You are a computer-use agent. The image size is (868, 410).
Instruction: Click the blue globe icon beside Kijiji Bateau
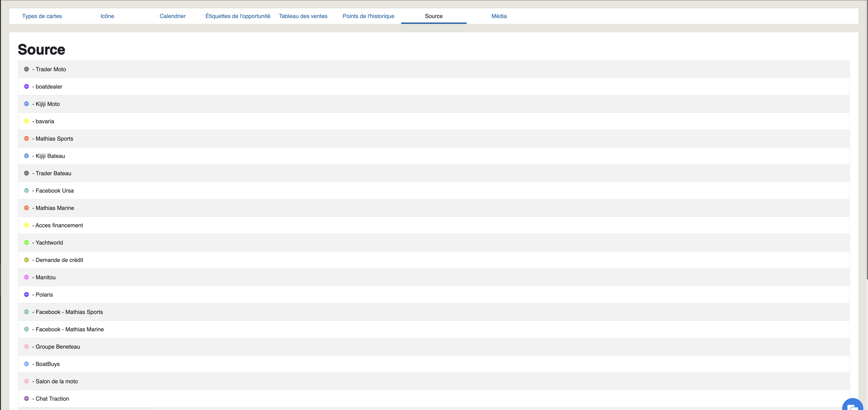click(x=26, y=156)
